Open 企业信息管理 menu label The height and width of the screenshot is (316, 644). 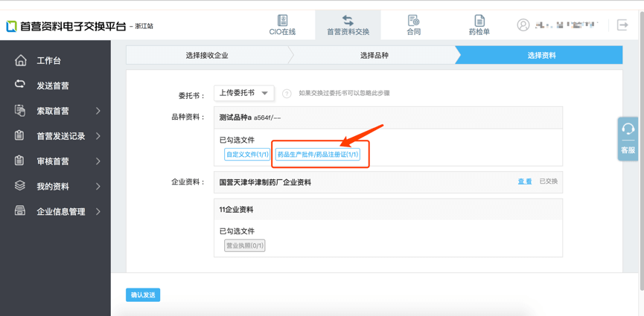61,212
